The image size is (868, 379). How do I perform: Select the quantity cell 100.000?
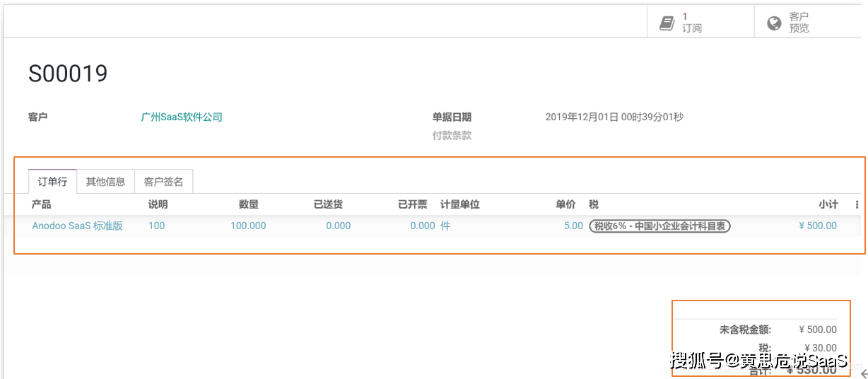point(248,226)
